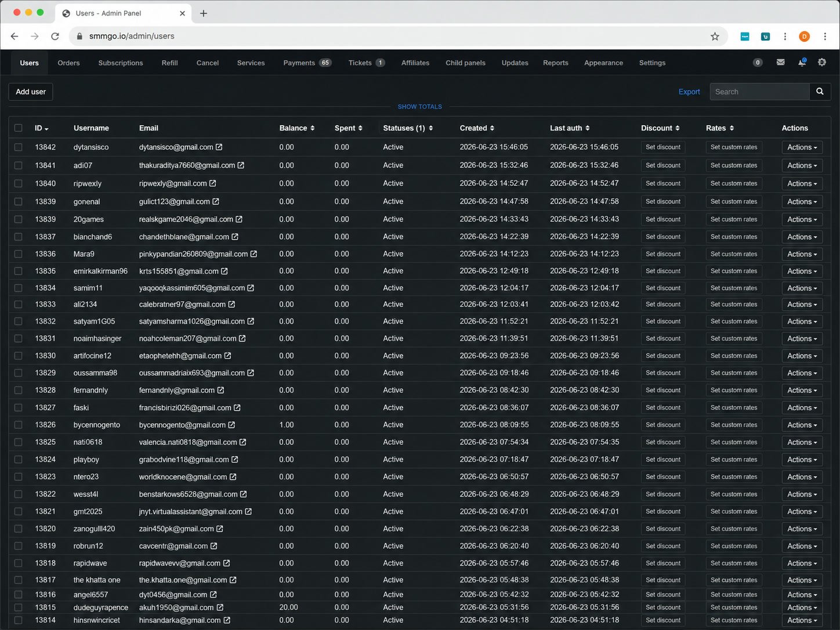Viewport: 840px width, 630px height.
Task: Open external link icon beside cavcentr@gmail.com
Action: 214,546
